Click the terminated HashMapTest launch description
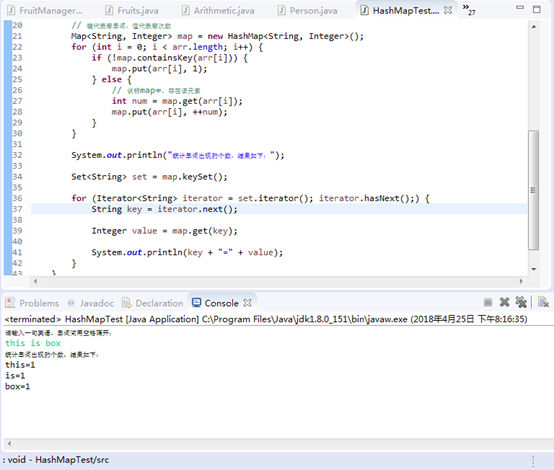This screenshot has height=470, width=554. [x=266, y=319]
